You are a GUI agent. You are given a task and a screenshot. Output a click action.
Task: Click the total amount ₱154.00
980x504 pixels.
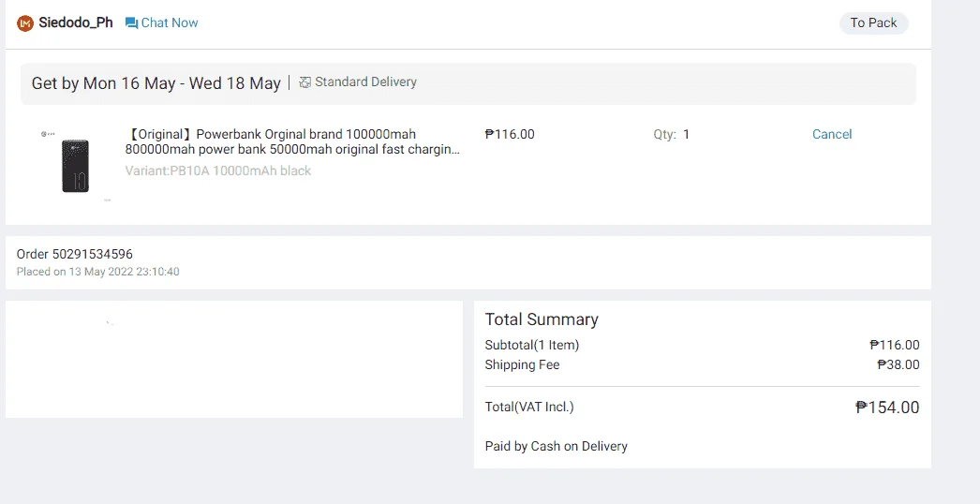click(887, 408)
